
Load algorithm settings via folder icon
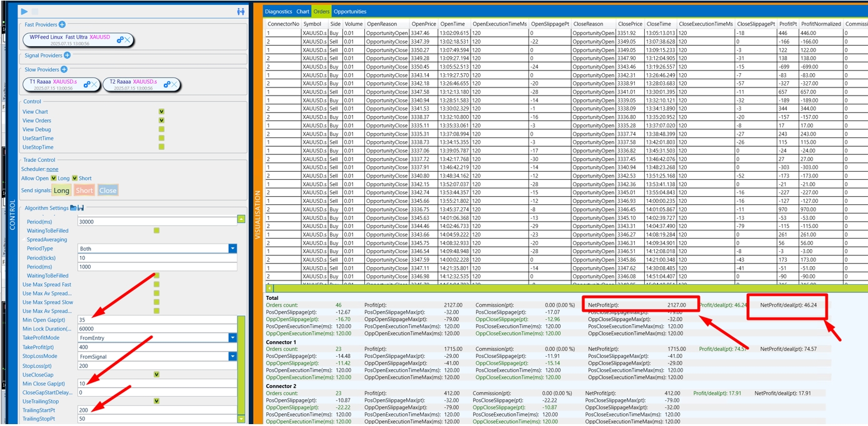pyautogui.click(x=73, y=207)
